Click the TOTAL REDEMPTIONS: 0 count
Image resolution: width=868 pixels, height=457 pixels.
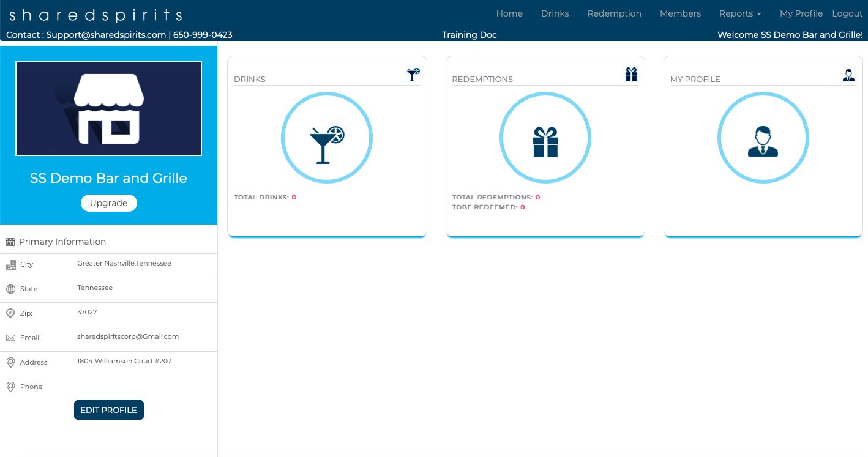[496, 198]
